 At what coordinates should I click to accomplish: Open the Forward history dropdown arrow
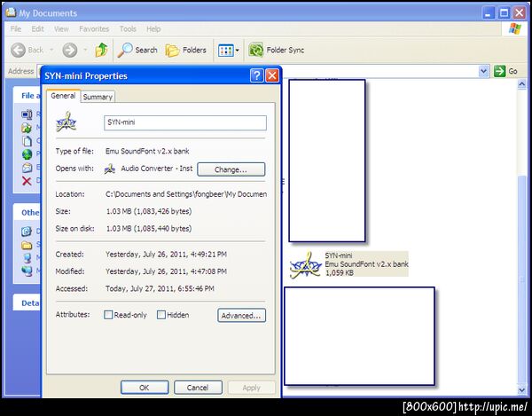point(85,51)
